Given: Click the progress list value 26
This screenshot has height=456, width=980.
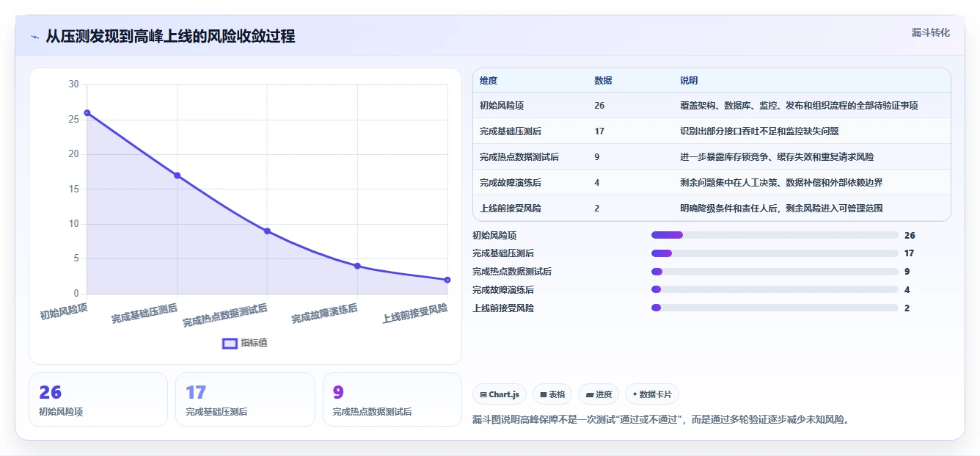Looking at the screenshot, I should coord(910,236).
